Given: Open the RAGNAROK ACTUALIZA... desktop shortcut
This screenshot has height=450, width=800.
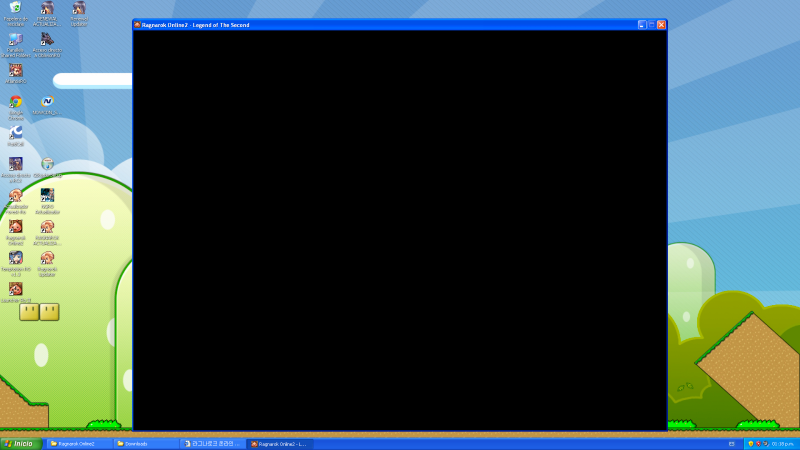Looking at the screenshot, I should coord(47,232).
